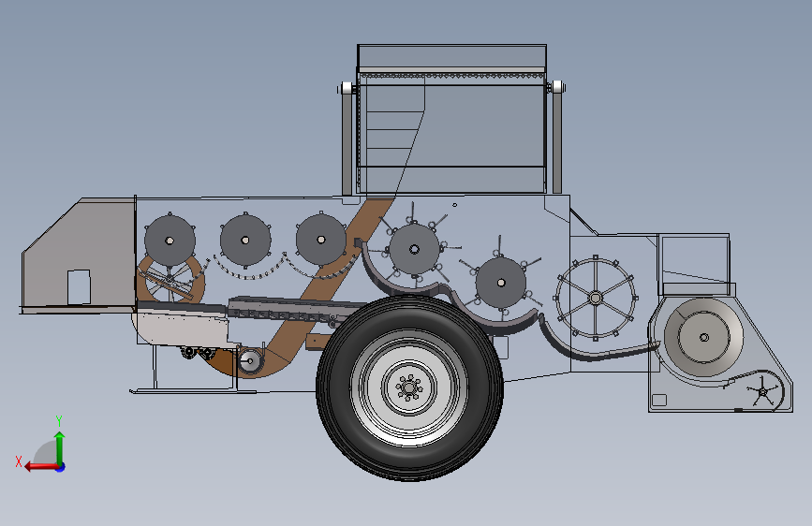
Task: Pick the round fan disc in the right housing
Action: point(703,338)
